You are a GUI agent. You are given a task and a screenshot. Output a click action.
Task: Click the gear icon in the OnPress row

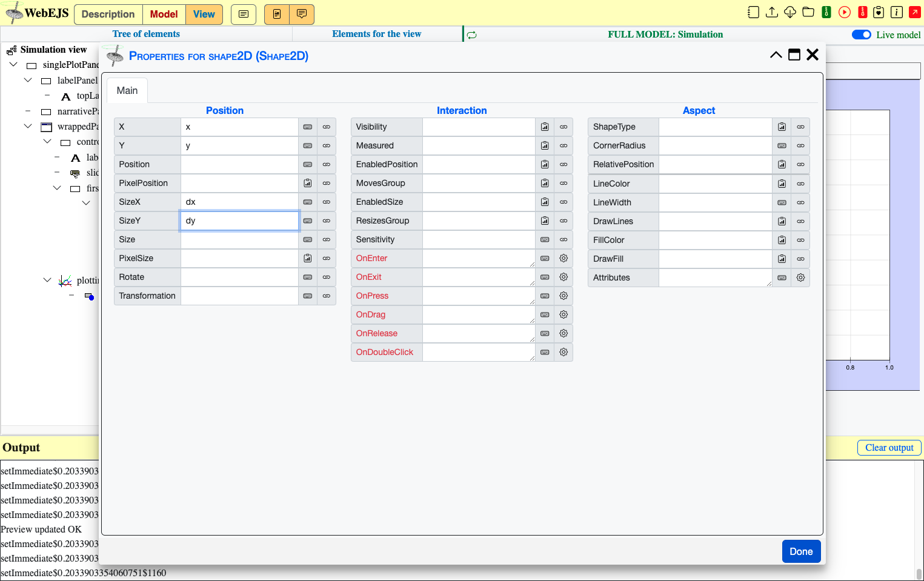click(563, 296)
